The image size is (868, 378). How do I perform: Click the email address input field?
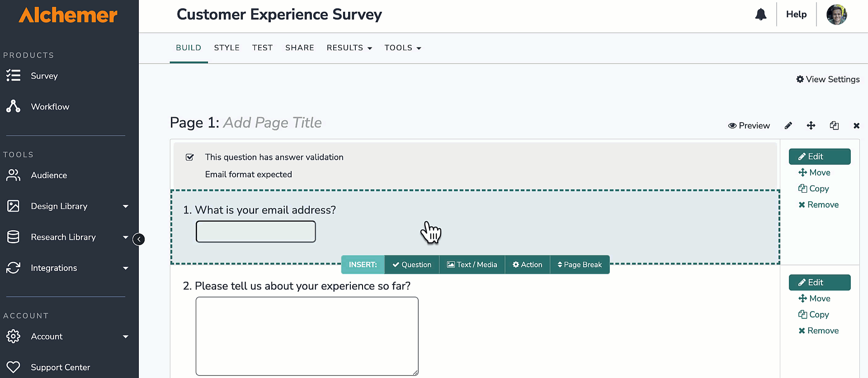(x=256, y=232)
